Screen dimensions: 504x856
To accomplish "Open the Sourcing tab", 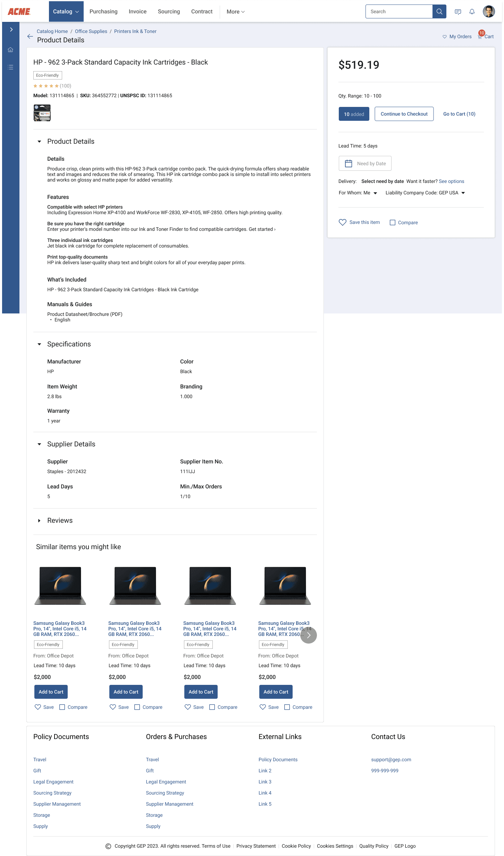I will point(169,11).
